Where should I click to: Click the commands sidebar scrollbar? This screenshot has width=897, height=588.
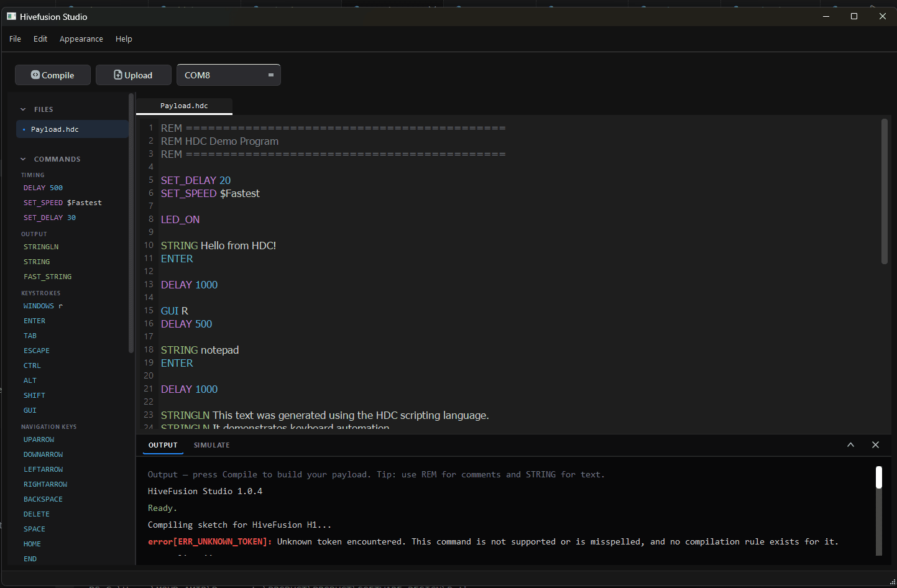[131, 224]
